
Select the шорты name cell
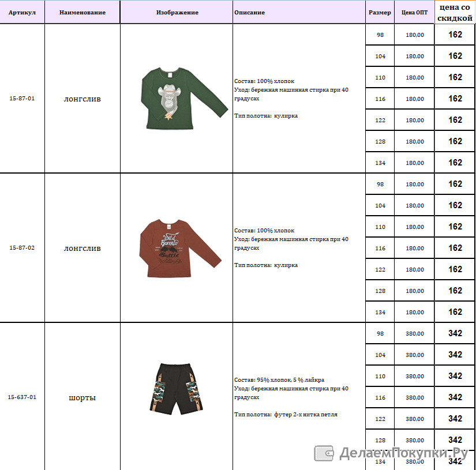(83, 397)
